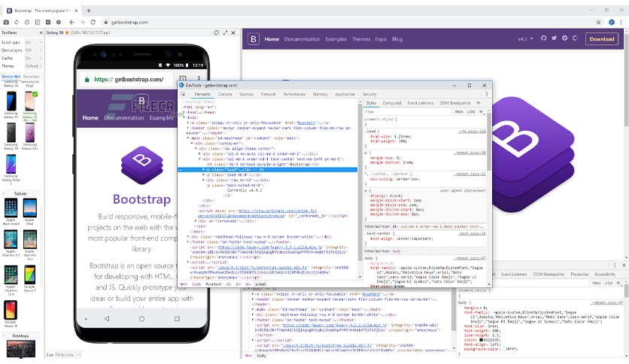Open the Device sync dropdown
Screen dimensions: 629x364
pyautogui.click(x=33, y=50)
